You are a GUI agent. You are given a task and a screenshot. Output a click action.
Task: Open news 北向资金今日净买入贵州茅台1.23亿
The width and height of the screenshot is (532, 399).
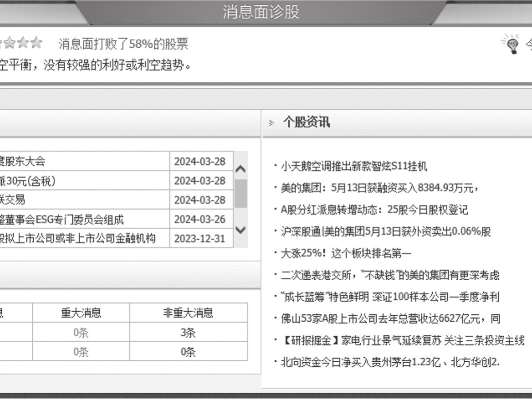point(390,362)
